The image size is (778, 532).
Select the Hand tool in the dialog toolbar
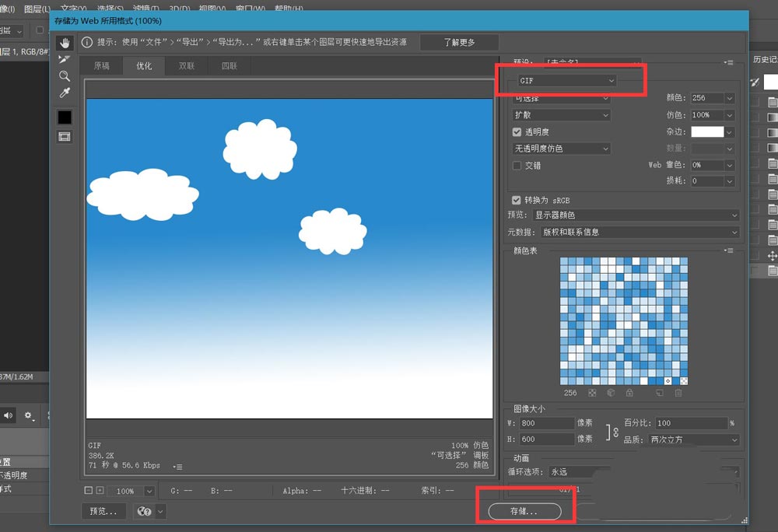[x=65, y=42]
